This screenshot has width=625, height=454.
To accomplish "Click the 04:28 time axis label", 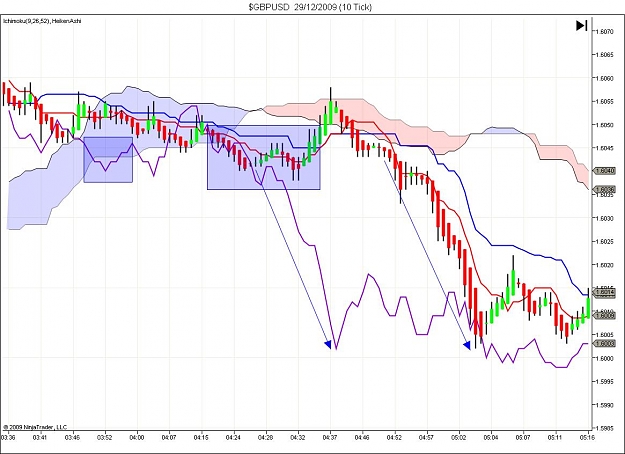I will 265,437.
